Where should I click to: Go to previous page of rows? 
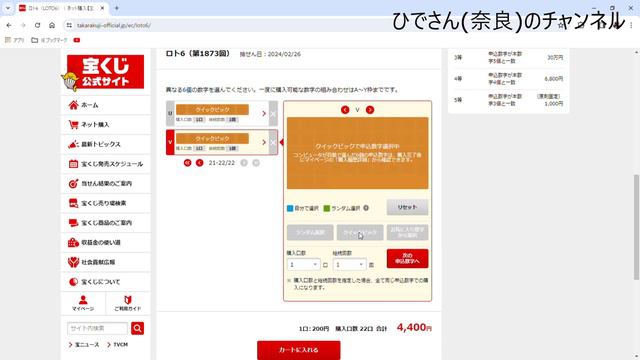(199, 163)
